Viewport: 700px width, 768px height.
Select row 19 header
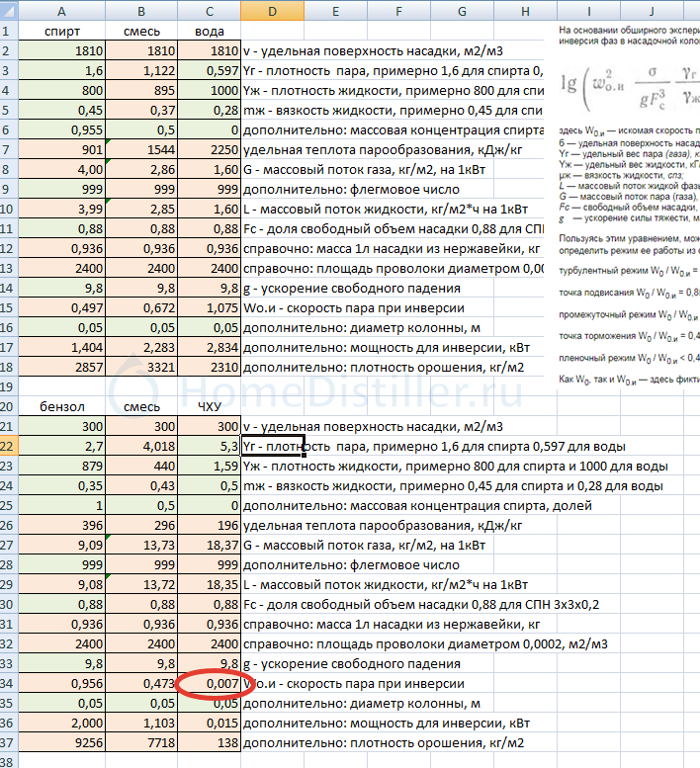point(9,386)
